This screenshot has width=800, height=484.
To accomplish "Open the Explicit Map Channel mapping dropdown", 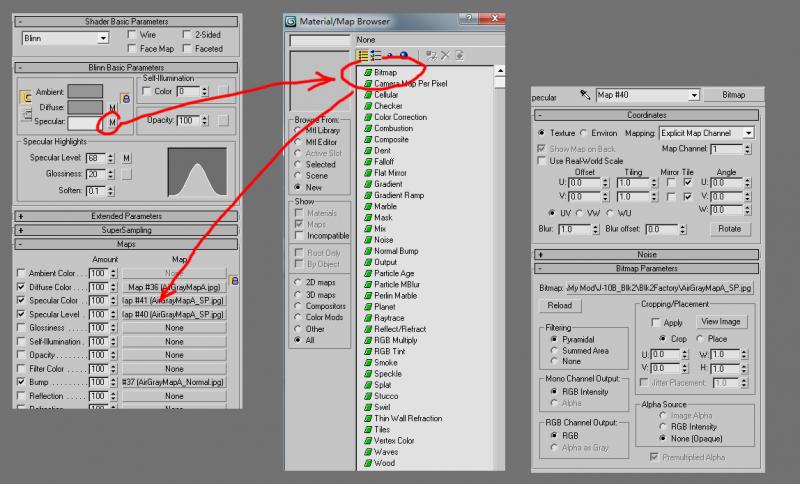I will (x=706, y=133).
